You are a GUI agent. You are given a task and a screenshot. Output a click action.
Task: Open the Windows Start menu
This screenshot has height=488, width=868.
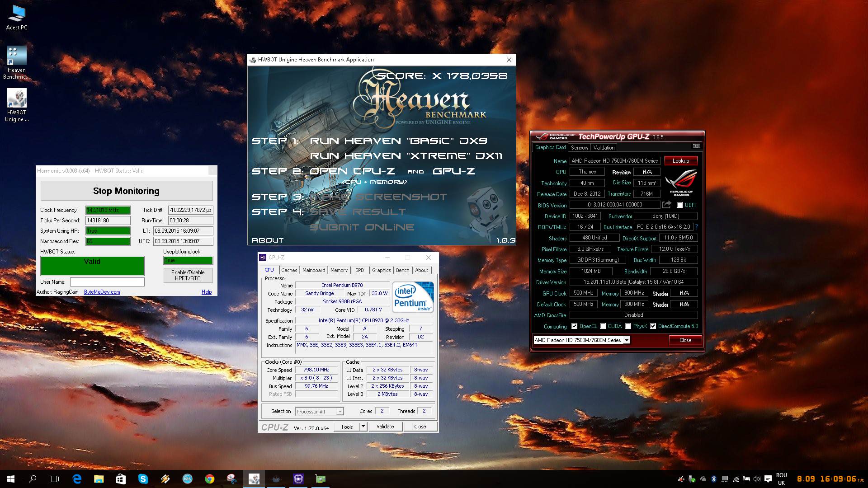click(x=11, y=479)
